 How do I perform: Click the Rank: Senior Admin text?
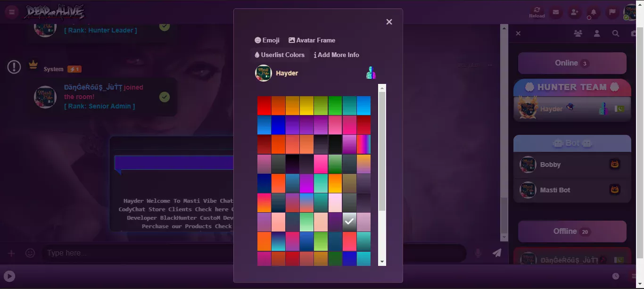click(99, 106)
